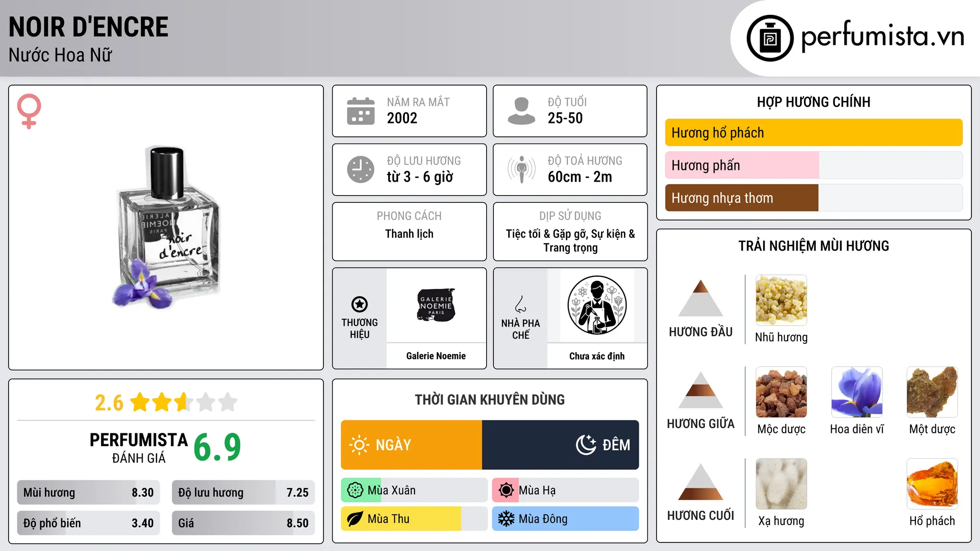
Task: Click the Độ phổ biến 3.40 score bar
Action: tap(89, 523)
